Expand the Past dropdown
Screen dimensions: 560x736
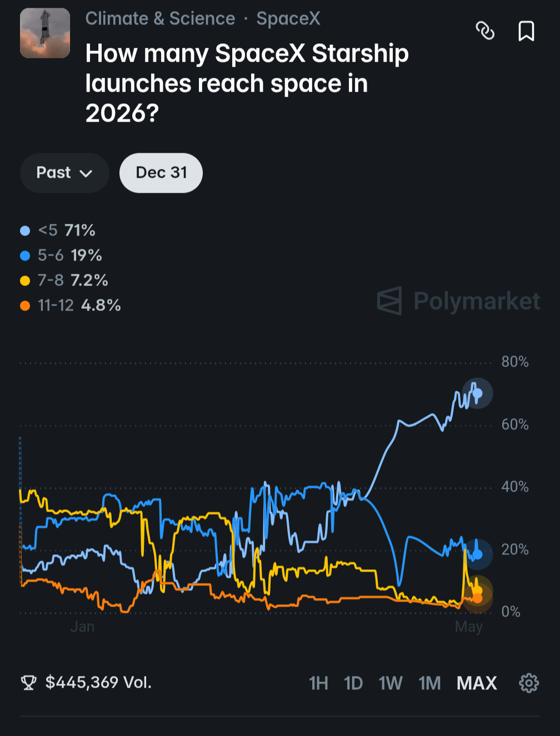point(64,173)
